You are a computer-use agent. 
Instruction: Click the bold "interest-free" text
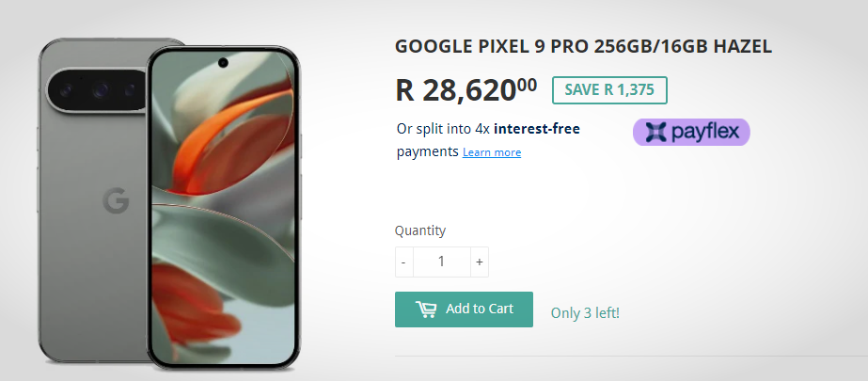536,129
